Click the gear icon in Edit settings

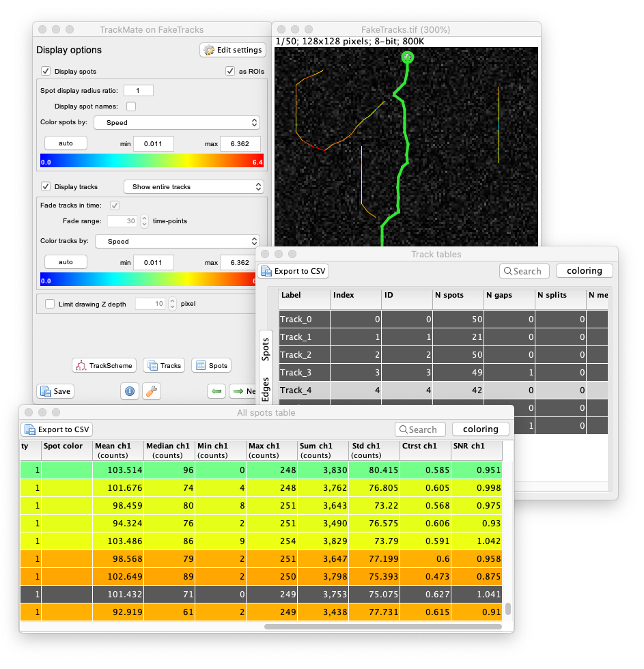click(x=209, y=50)
